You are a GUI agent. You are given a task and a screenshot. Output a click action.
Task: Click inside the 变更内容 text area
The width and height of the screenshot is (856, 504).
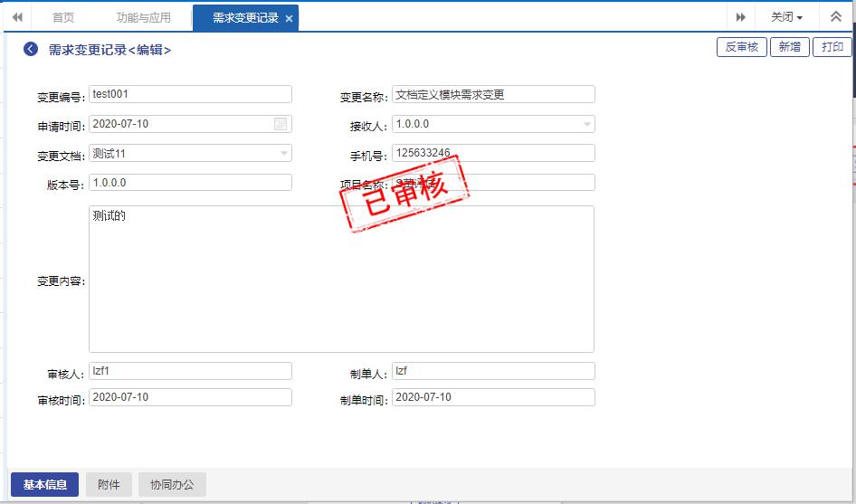341,279
